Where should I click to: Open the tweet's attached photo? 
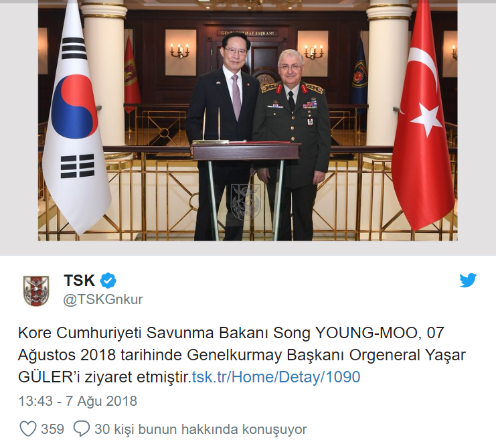point(248,121)
